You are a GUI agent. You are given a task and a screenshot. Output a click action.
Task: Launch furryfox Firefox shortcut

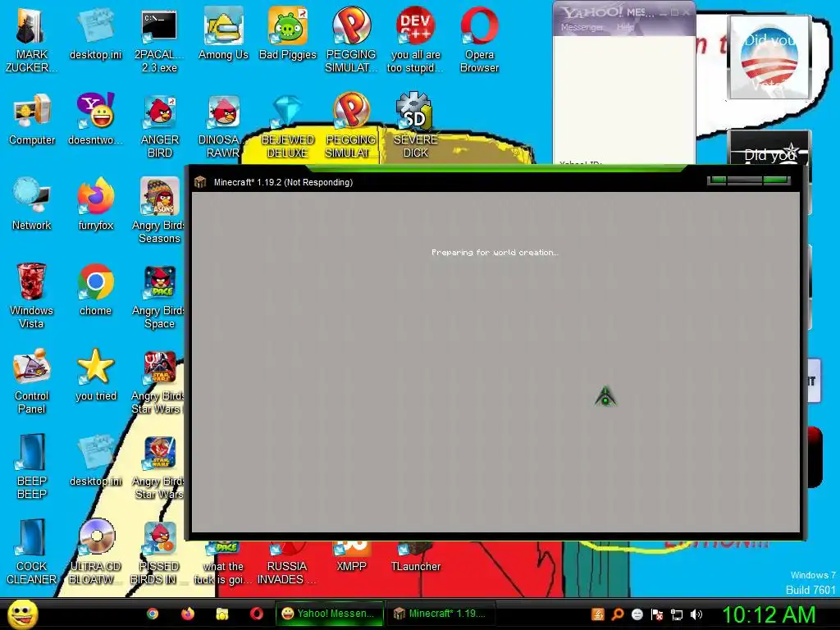95,204
